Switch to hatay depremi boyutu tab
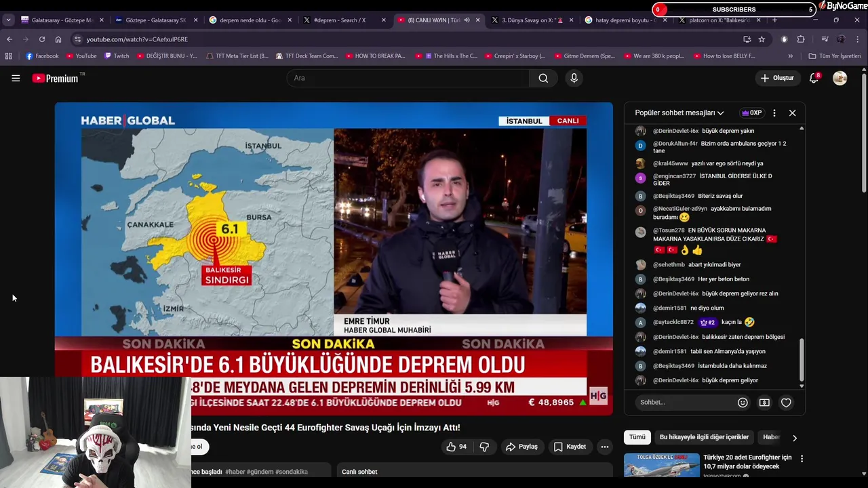The width and height of the screenshot is (868, 488). (x=625, y=20)
